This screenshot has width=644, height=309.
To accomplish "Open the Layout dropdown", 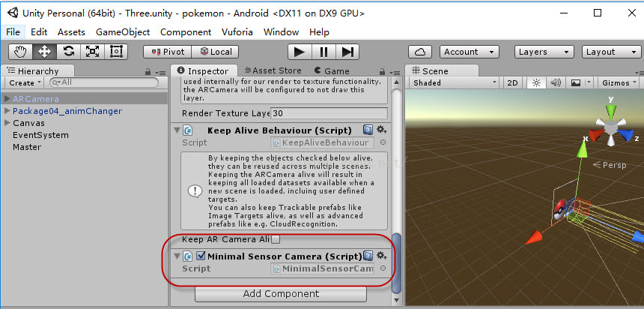I will [612, 52].
